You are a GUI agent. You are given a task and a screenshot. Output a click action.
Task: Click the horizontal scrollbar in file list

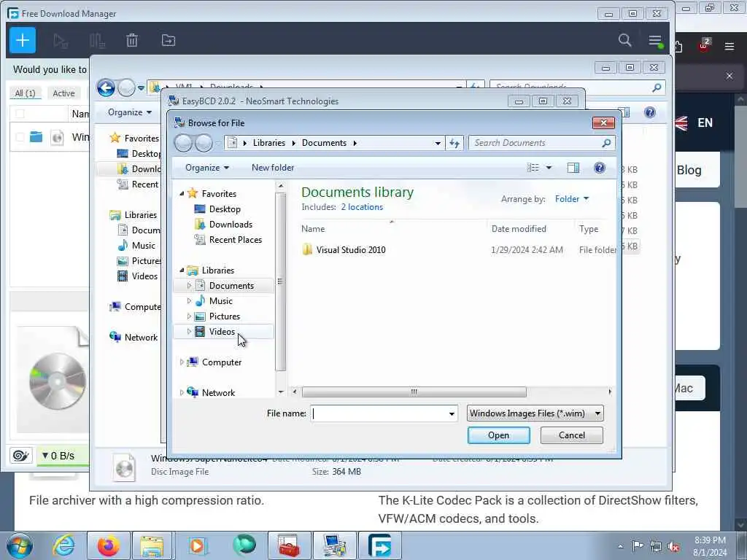click(414, 392)
